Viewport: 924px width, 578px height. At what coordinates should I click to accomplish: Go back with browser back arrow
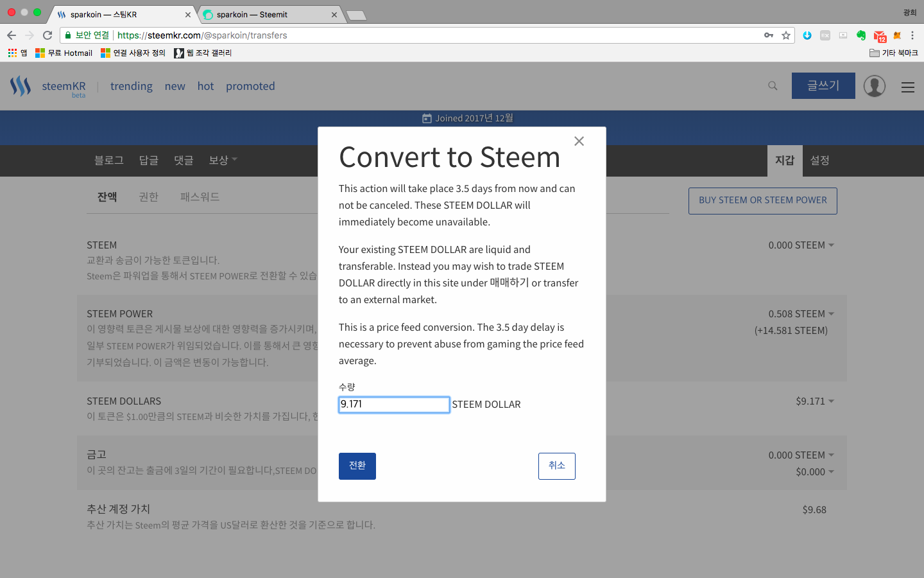coord(12,35)
